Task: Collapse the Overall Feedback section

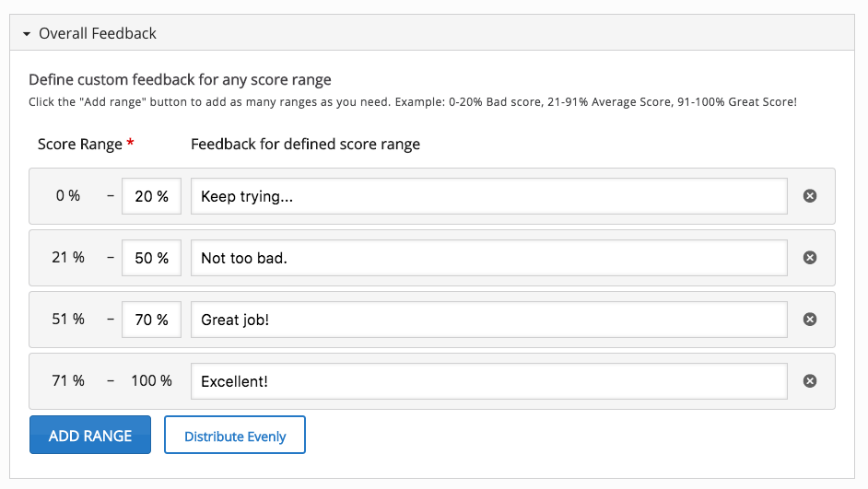Action: 27,34
